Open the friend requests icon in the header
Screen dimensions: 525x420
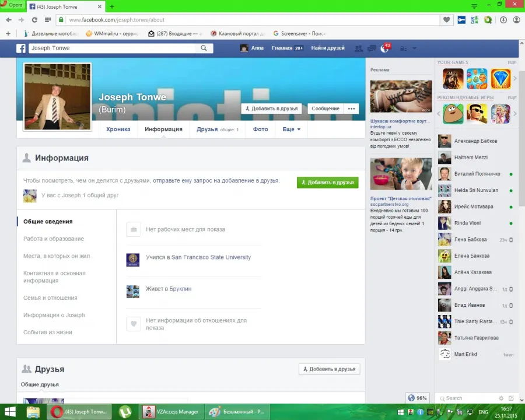pos(359,48)
